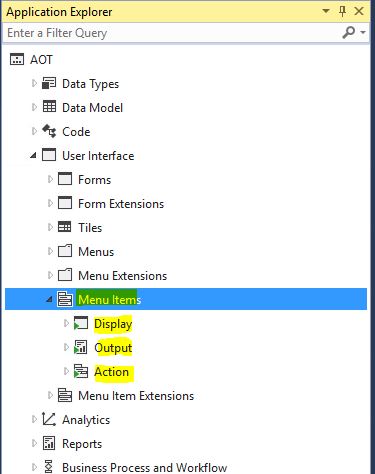Open the panel window position dropdown
Viewport: 375px width, 474px height.
326,11
